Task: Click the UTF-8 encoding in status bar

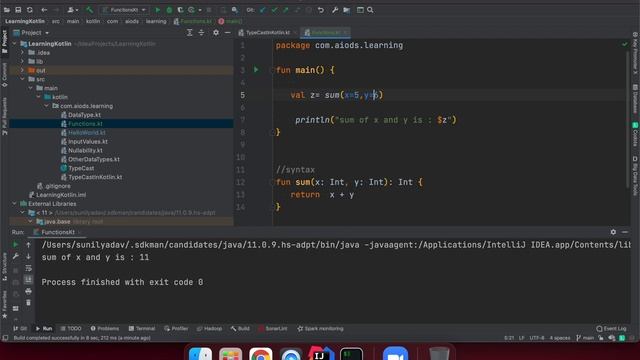Action: (x=537, y=338)
